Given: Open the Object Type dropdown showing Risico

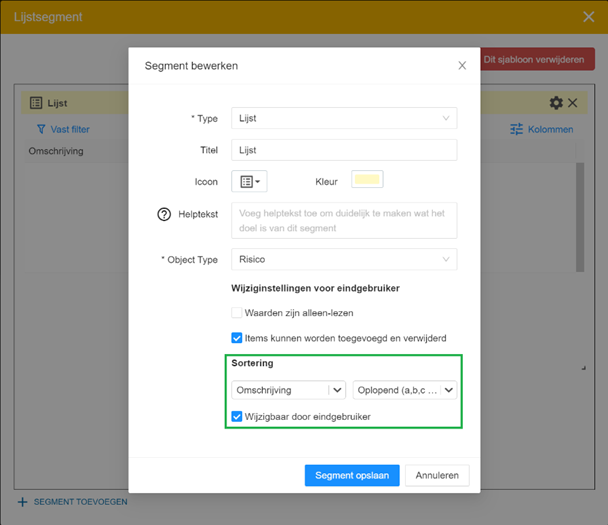Looking at the screenshot, I should [x=344, y=259].
